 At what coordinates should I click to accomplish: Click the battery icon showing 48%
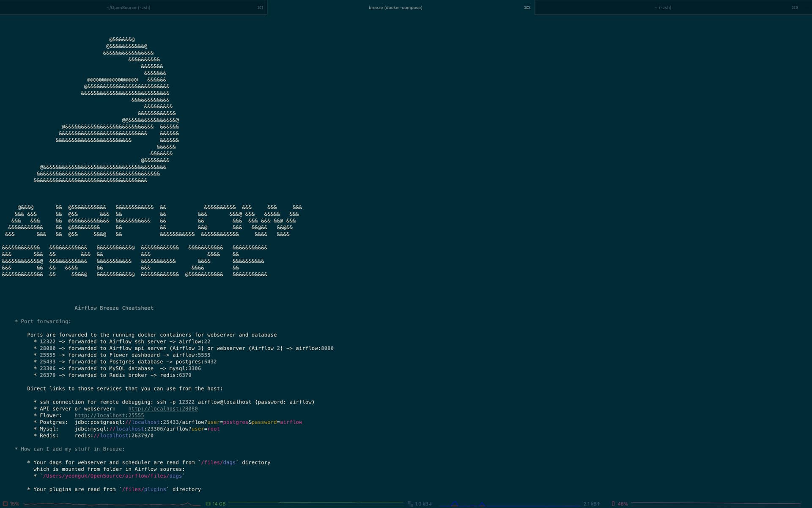(613, 504)
